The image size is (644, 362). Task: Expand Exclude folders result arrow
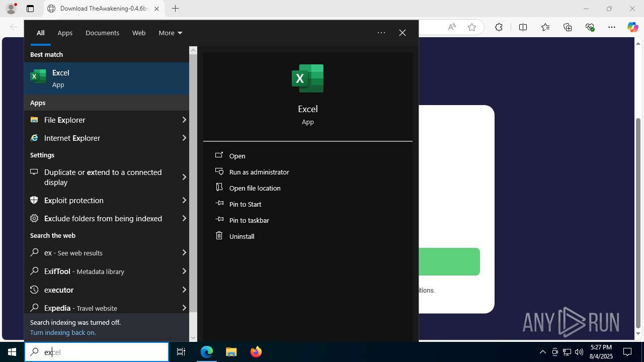point(184,218)
